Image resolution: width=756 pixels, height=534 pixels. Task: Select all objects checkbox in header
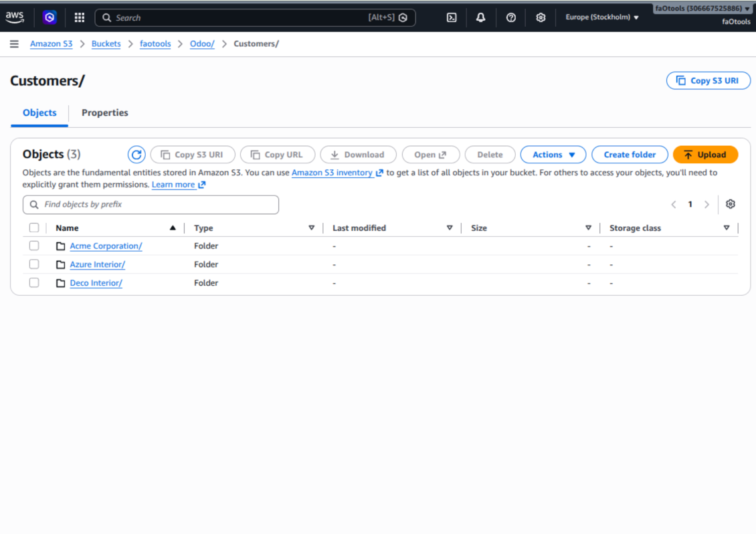point(33,228)
